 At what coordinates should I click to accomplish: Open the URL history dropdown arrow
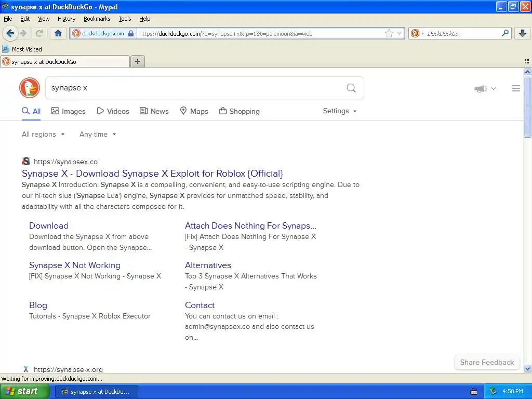coord(400,33)
